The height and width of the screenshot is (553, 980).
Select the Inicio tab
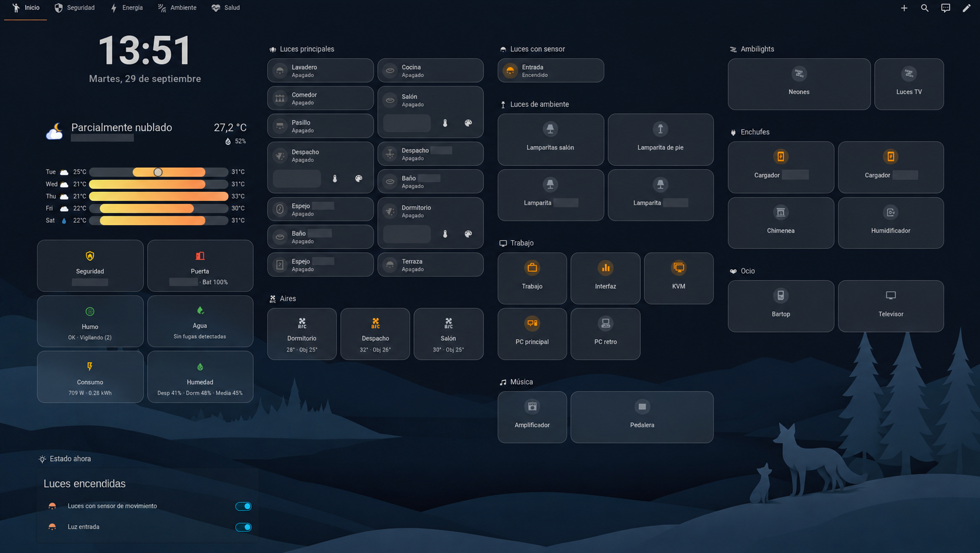(26, 8)
